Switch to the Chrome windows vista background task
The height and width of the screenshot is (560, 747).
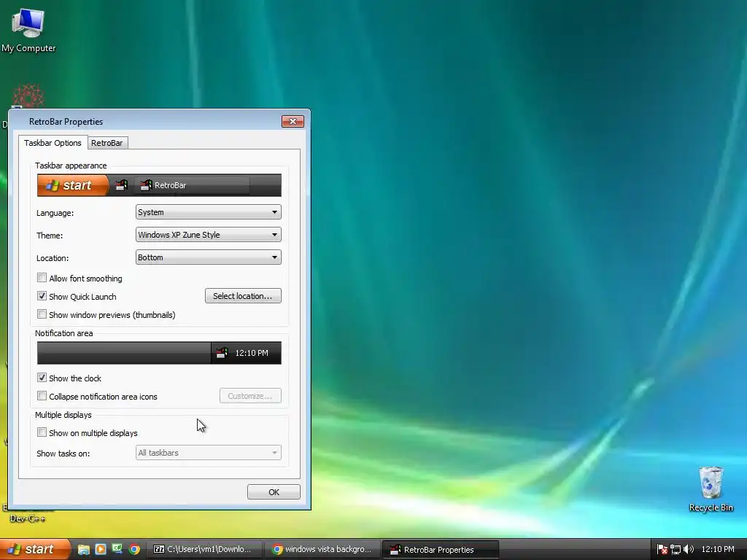[323, 550]
